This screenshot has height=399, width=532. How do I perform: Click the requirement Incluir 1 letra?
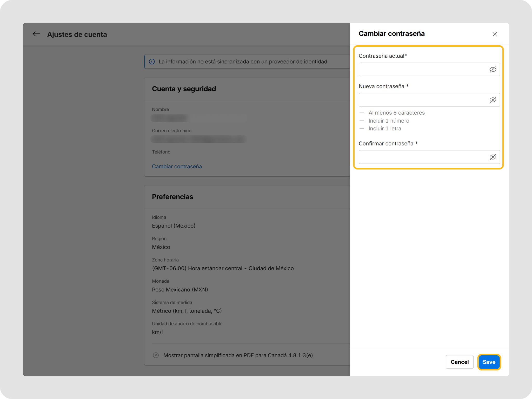pyautogui.click(x=385, y=129)
